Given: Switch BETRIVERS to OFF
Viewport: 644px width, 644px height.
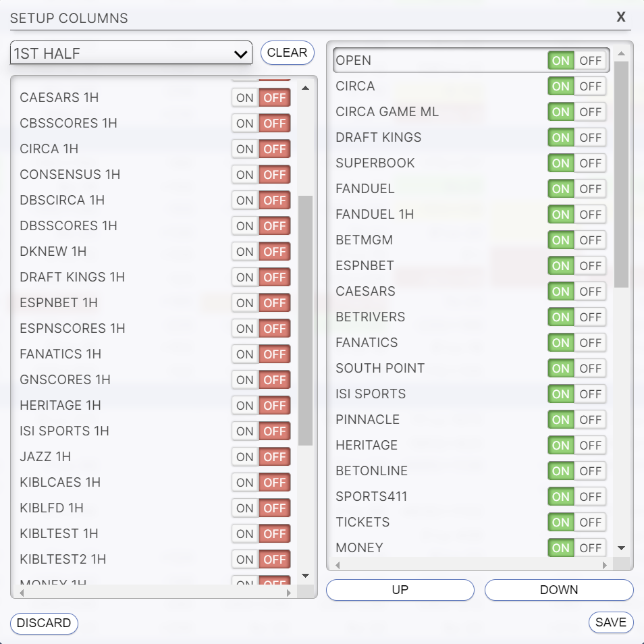Looking at the screenshot, I should click(x=590, y=317).
